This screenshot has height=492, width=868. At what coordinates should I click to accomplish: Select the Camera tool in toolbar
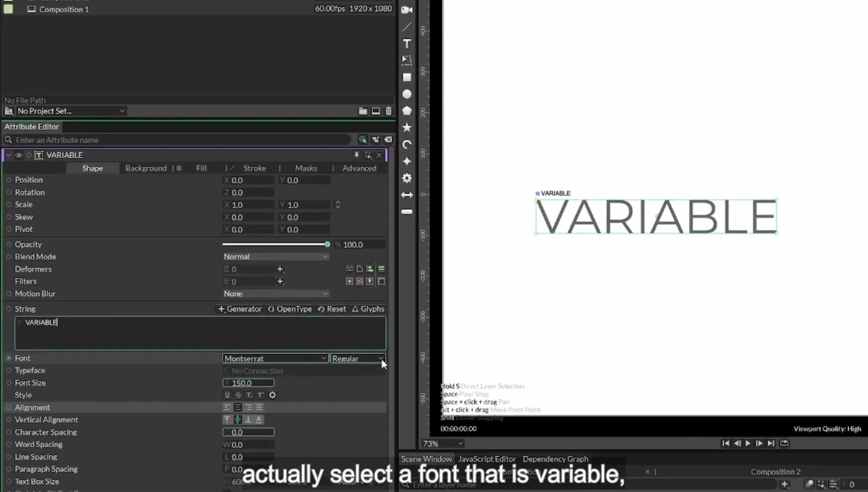tap(407, 10)
